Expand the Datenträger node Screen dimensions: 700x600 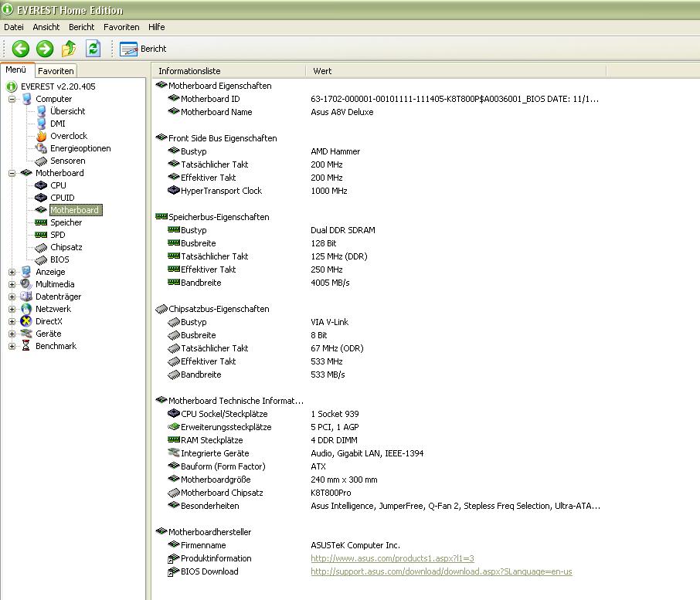[x=12, y=297]
